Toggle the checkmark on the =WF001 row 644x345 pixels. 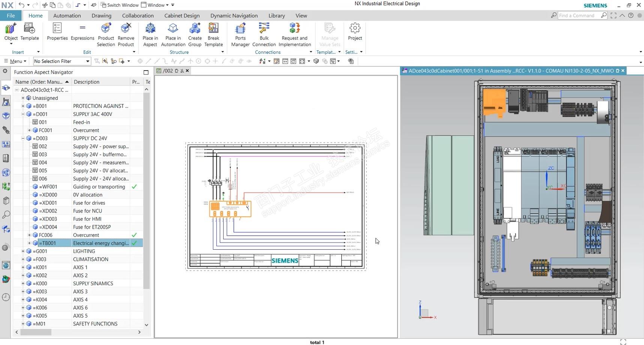tap(134, 187)
